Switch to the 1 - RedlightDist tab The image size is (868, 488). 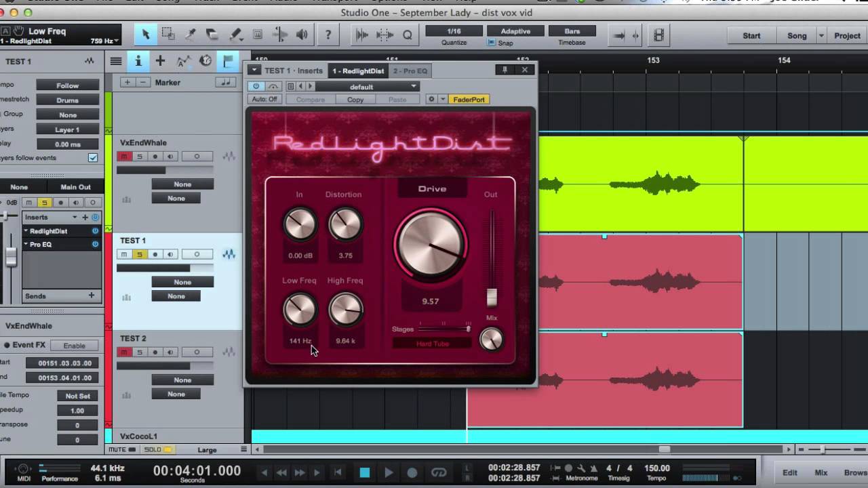tap(358, 70)
